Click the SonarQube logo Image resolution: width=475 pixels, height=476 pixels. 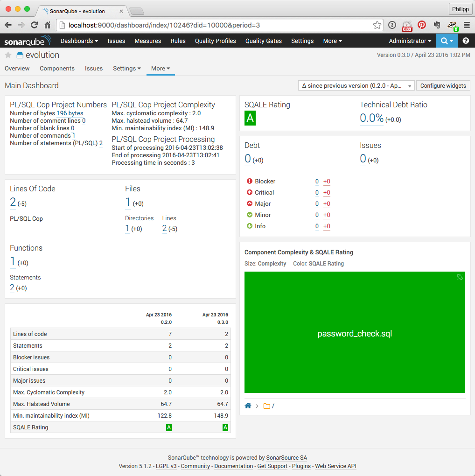(x=28, y=41)
